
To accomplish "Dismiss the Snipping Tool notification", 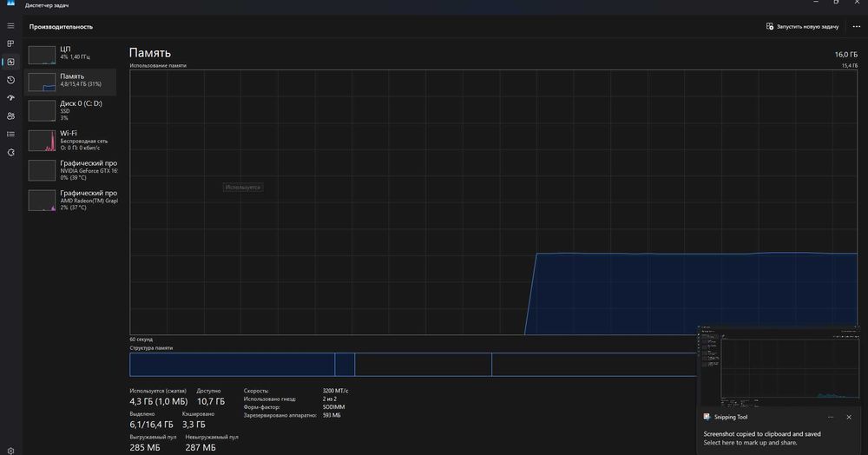I will tap(849, 418).
